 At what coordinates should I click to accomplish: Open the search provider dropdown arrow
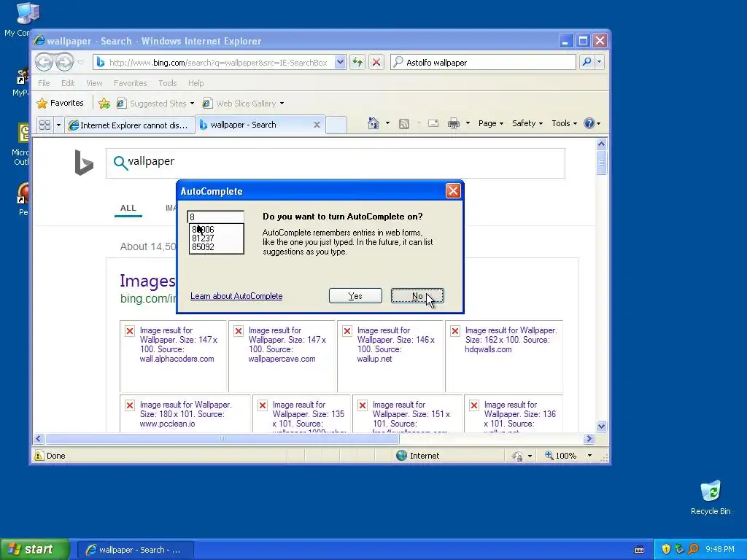tap(600, 62)
